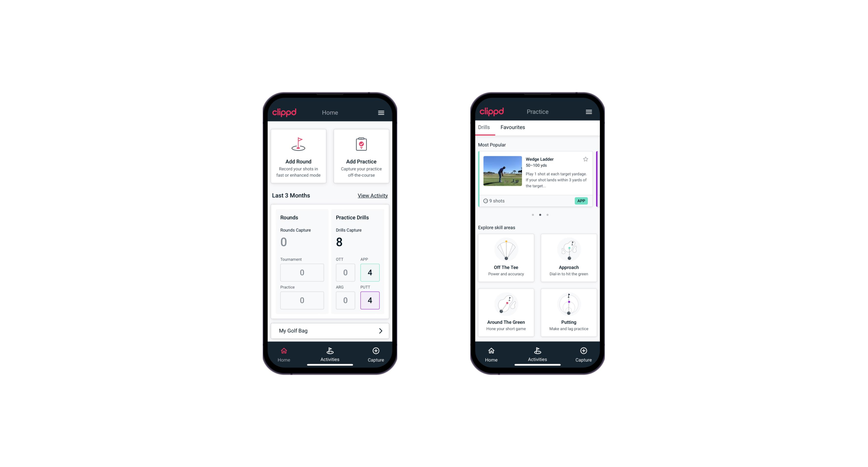Enable the PUTT drill tracker toggle
The image size is (868, 467).
click(x=370, y=300)
